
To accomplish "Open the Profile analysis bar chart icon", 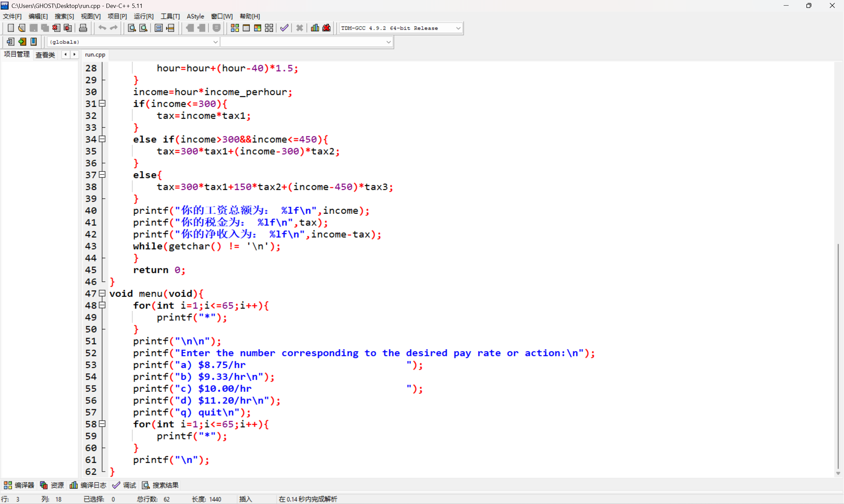I will (315, 28).
